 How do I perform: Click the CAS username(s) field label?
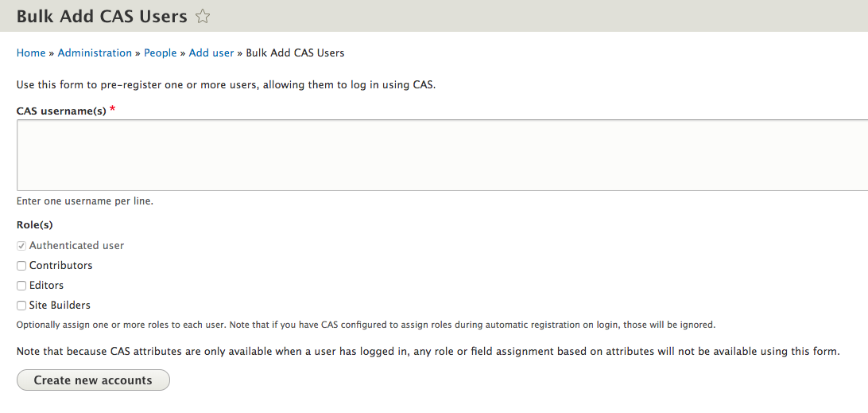point(61,111)
